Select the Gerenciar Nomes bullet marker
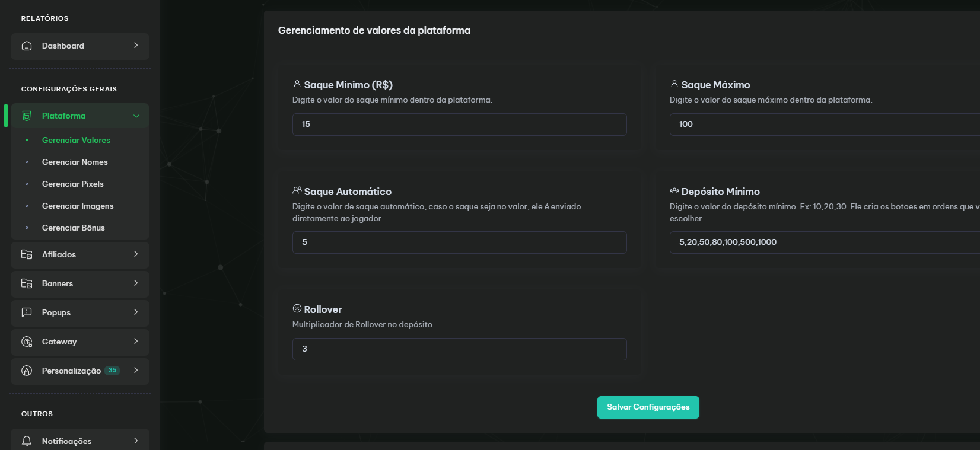 click(27, 162)
